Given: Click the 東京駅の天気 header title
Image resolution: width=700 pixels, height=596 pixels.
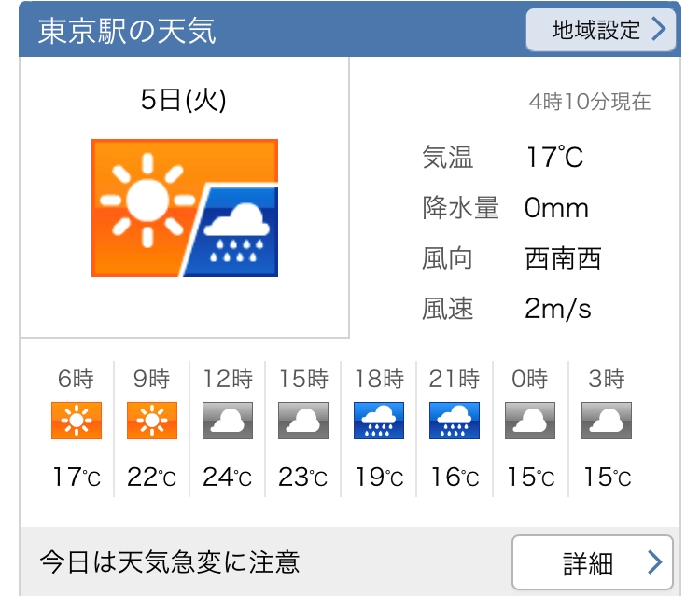Looking at the screenshot, I should [127, 31].
